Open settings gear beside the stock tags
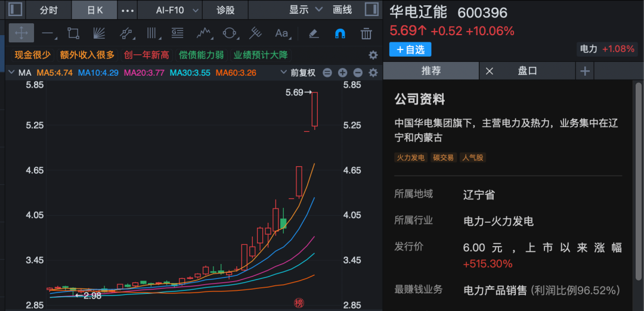This screenshot has width=644, height=311. pyautogui.click(x=373, y=55)
